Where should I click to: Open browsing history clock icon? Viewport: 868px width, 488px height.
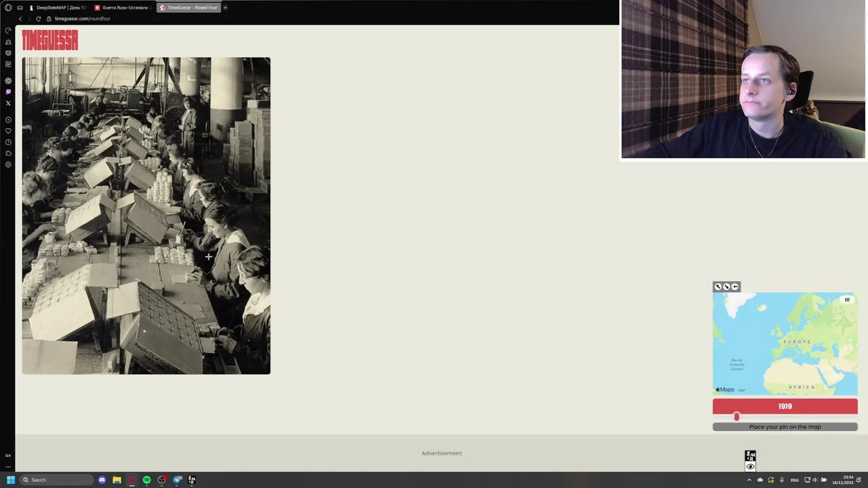8,142
